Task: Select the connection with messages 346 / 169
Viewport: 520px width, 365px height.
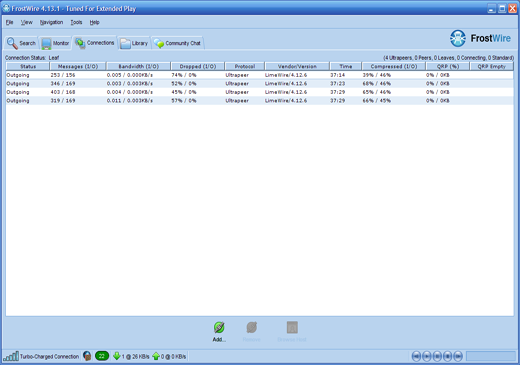Action: click(259, 83)
